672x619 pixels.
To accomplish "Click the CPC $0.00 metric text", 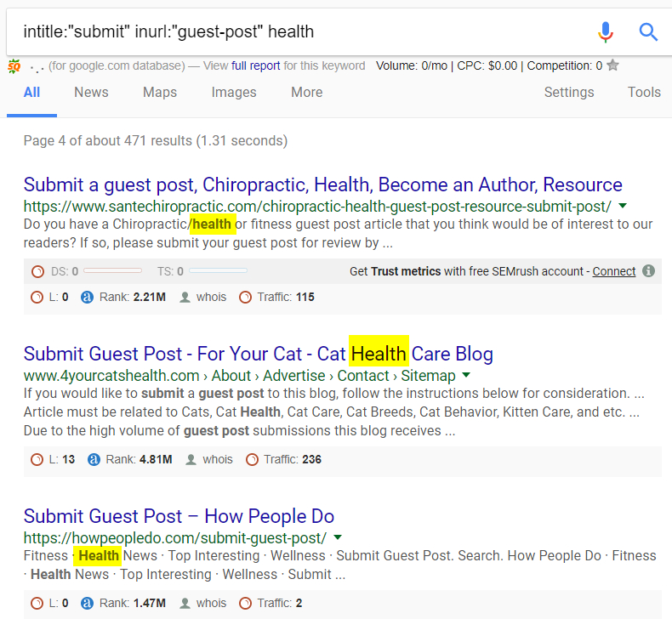I will [487, 65].
